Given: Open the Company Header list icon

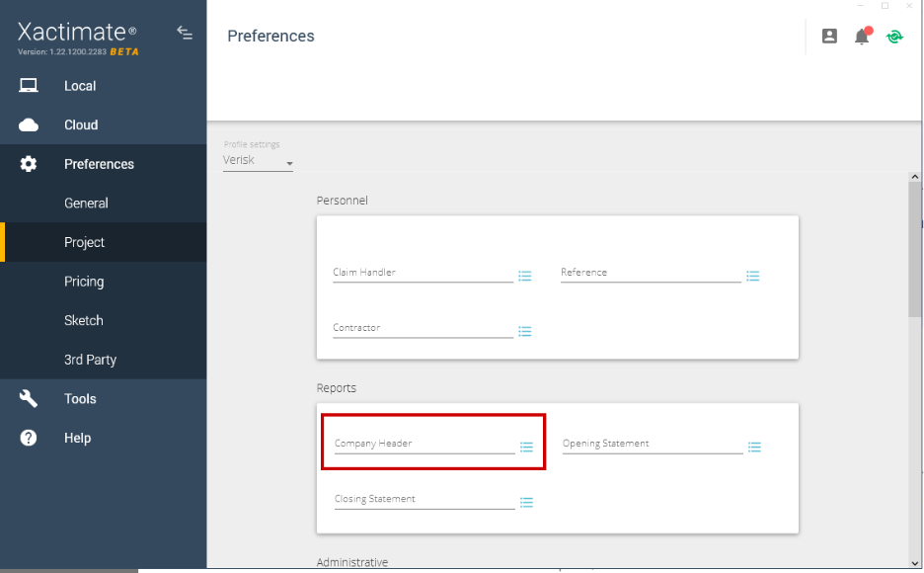Looking at the screenshot, I should [527, 448].
